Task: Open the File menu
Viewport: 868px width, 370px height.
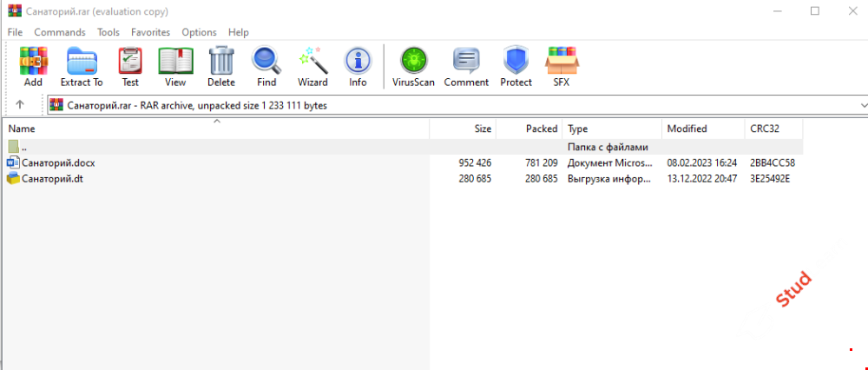Action: 15,32
